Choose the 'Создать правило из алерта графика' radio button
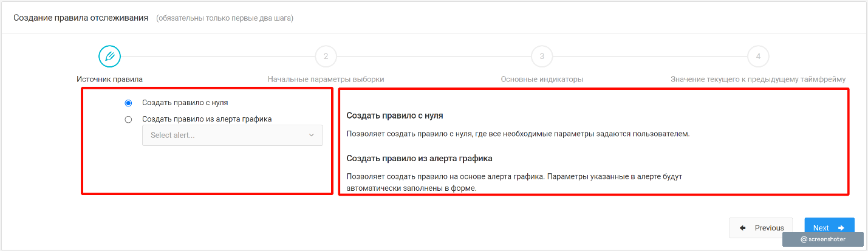Image resolution: width=868 pixels, height=251 pixels. (x=128, y=120)
